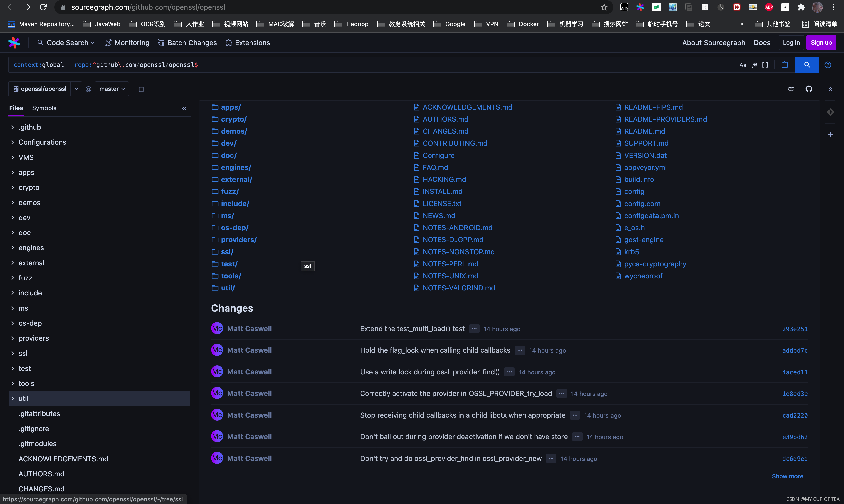Viewport: 844px width, 504px height.
Task: Click the copy query clipboard icon
Action: pyautogui.click(x=784, y=65)
